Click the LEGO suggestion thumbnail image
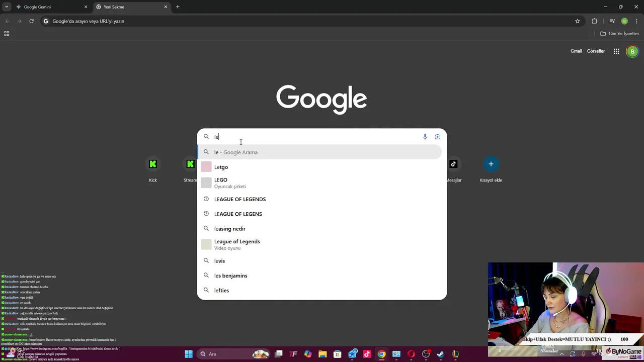The width and height of the screenshot is (644, 362). pos(206,183)
